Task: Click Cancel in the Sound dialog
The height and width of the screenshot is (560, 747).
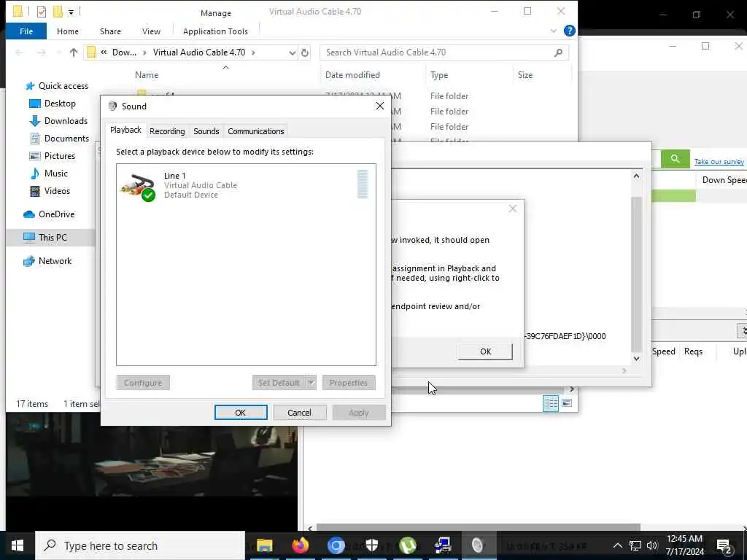Action: [299, 413]
